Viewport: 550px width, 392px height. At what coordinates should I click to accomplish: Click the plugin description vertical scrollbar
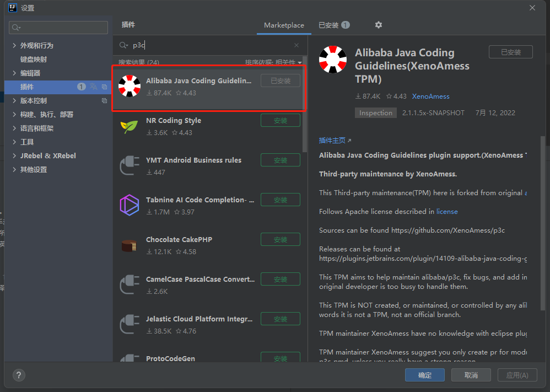coord(543,223)
